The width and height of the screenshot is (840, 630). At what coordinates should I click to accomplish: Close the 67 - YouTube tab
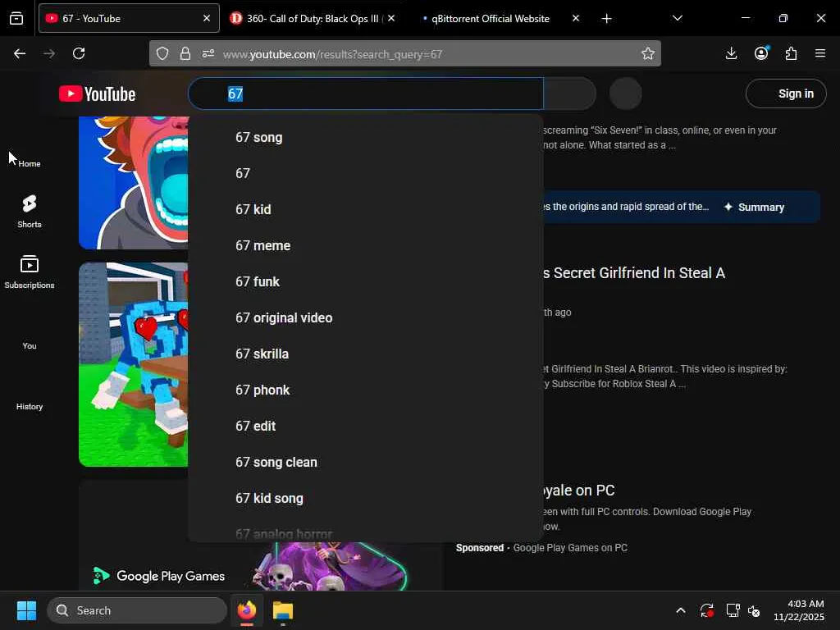tap(207, 19)
